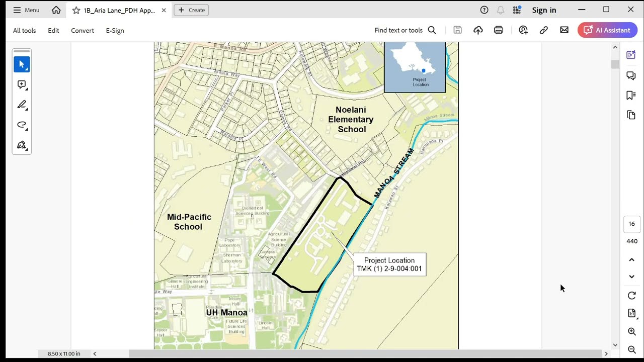Screen dimensions: 644x362
Task: Click the upload to cloud icon
Action: 478,30
